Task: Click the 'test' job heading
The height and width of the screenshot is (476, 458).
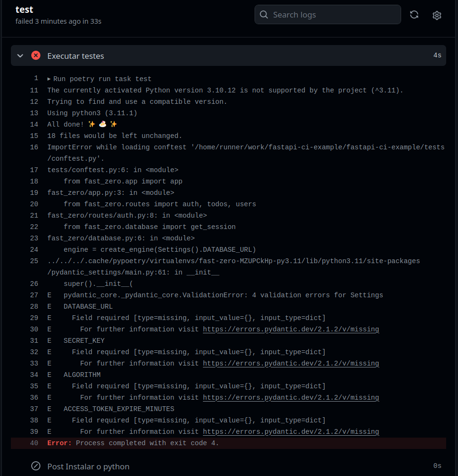Action: (24, 9)
